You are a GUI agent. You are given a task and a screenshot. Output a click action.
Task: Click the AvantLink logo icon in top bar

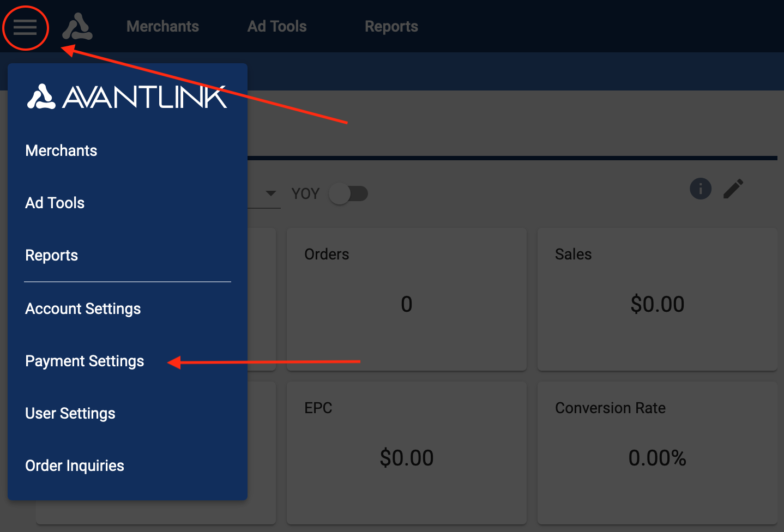point(77,27)
